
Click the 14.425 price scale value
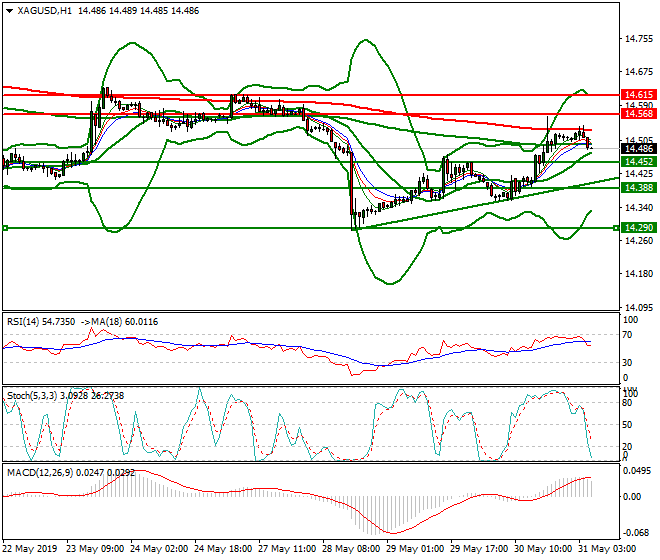639,174
